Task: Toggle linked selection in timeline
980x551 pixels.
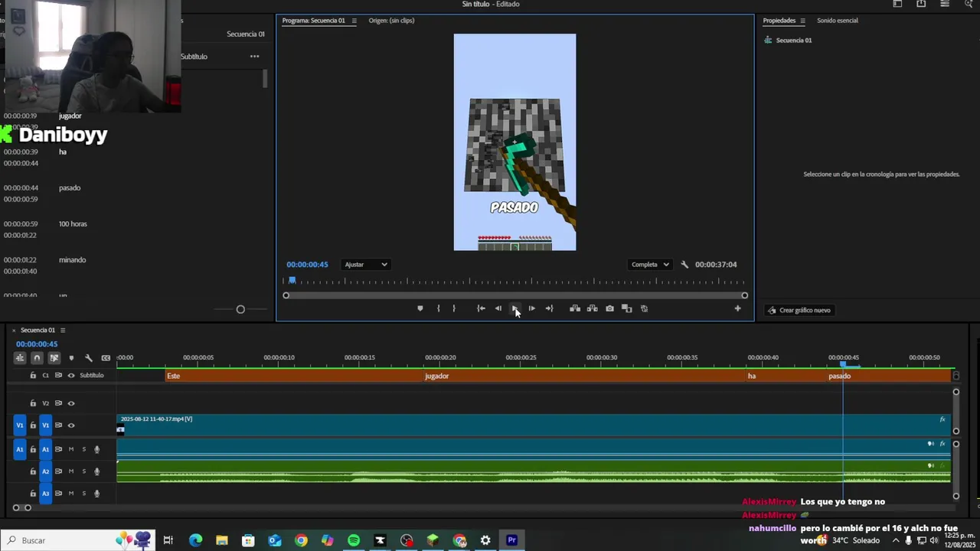Action: [x=54, y=358]
